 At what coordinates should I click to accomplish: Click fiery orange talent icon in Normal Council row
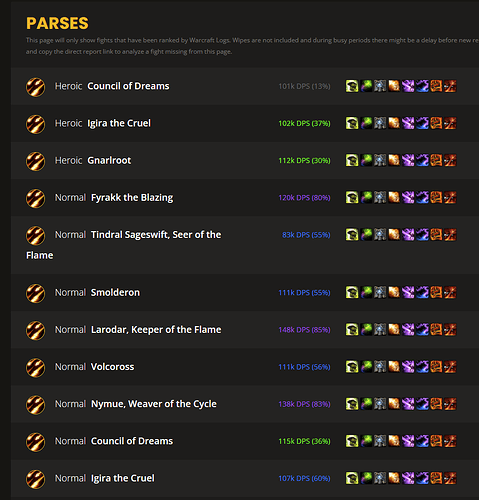tap(394, 441)
